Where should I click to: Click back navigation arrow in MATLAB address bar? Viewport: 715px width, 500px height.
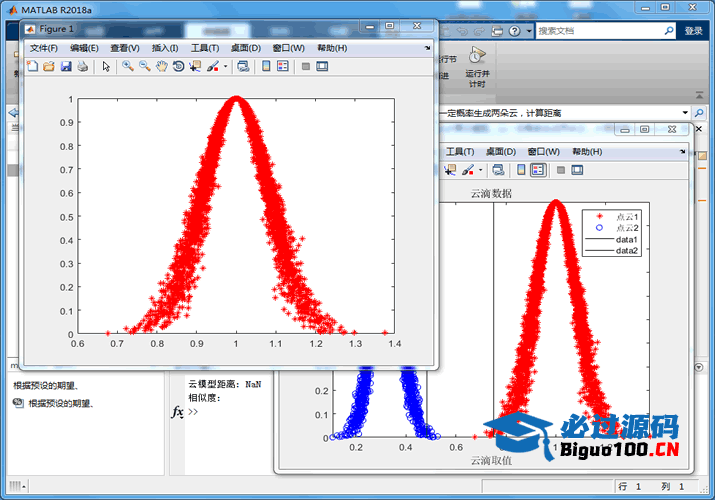[13, 113]
